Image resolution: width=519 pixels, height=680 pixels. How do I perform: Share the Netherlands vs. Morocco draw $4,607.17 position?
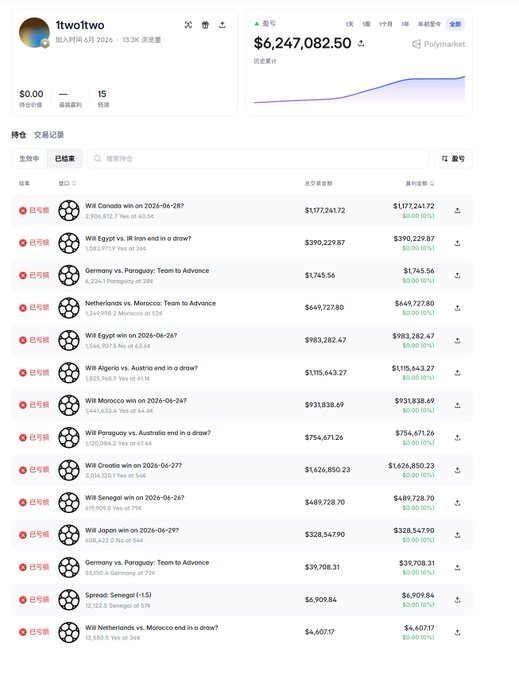(457, 632)
